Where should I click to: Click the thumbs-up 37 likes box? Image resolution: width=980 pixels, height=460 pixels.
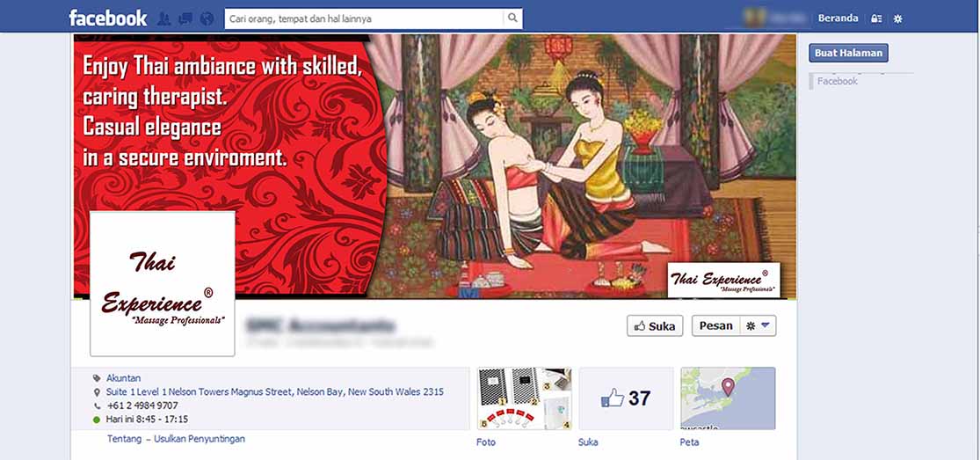(627, 398)
